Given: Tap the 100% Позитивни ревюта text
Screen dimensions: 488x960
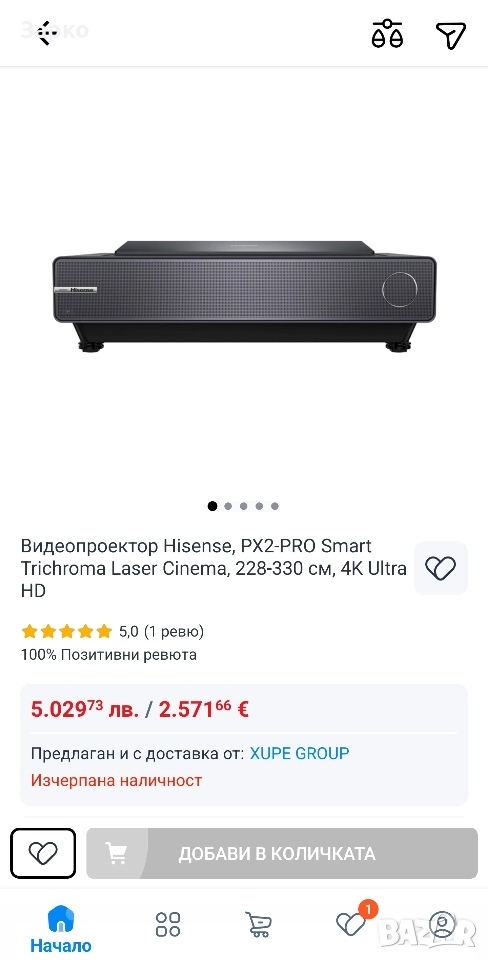Looking at the screenshot, I should click(109, 654).
